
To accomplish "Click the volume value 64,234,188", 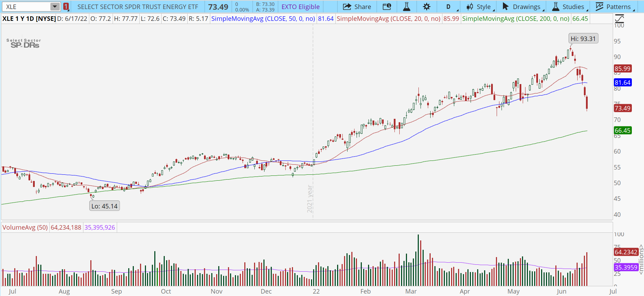I will coord(66,228).
